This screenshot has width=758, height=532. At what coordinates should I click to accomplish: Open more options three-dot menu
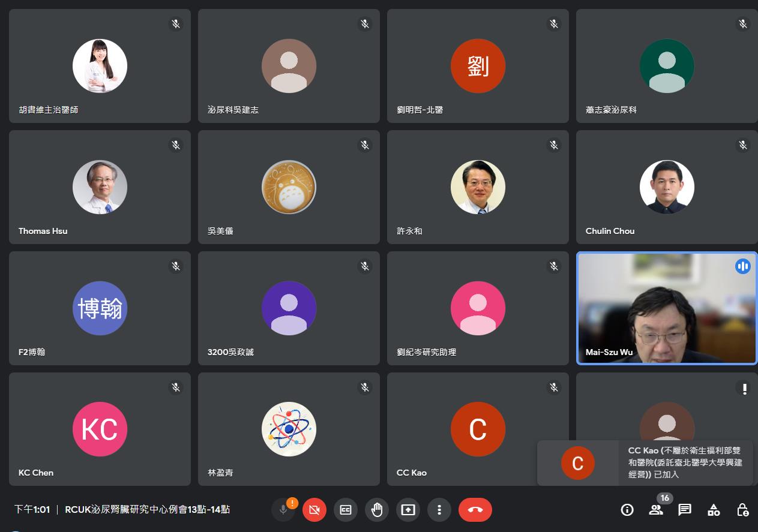point(439,510)
